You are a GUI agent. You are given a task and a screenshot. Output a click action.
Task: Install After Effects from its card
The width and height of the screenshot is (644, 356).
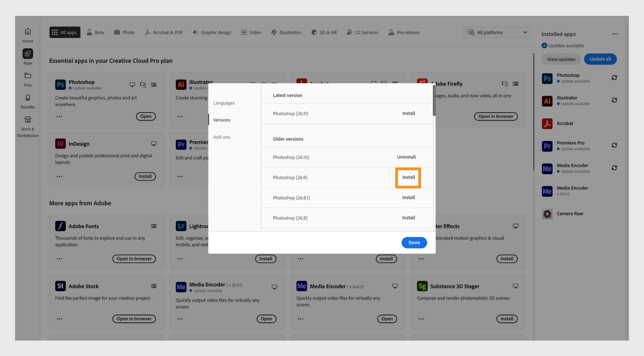pyautogui.click(x=507, y=259)
